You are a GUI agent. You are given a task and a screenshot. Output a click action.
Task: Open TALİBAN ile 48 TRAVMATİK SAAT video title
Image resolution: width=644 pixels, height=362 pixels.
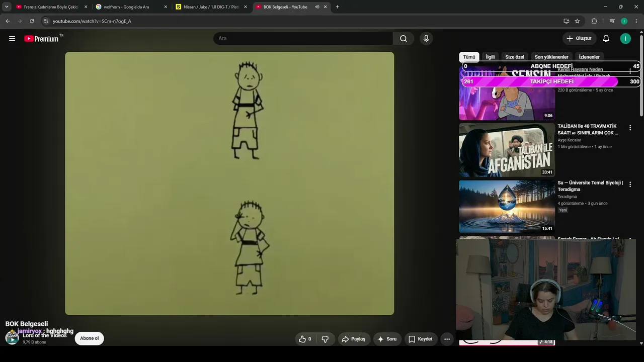(x=588, y=129)
